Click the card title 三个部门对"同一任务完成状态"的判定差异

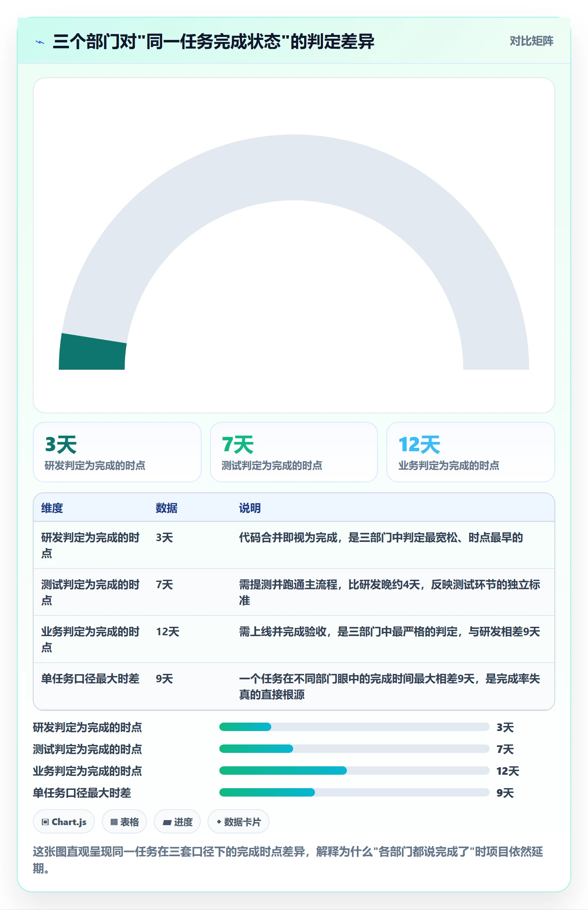pos(213,42)
